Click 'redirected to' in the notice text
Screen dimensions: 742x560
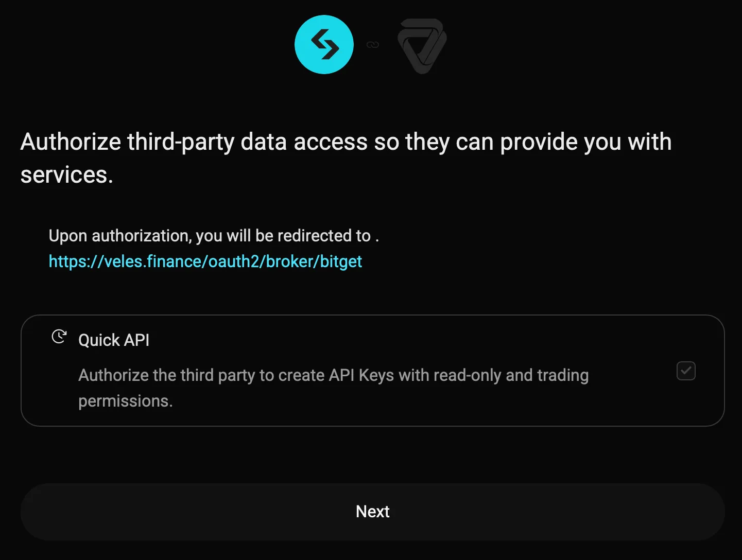[324, 236]
